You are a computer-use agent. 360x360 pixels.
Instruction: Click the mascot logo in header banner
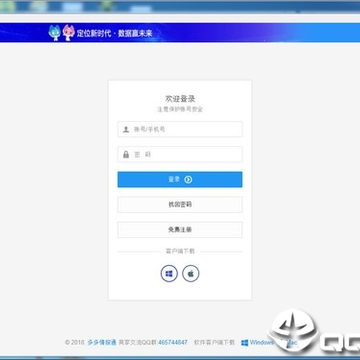62,33
